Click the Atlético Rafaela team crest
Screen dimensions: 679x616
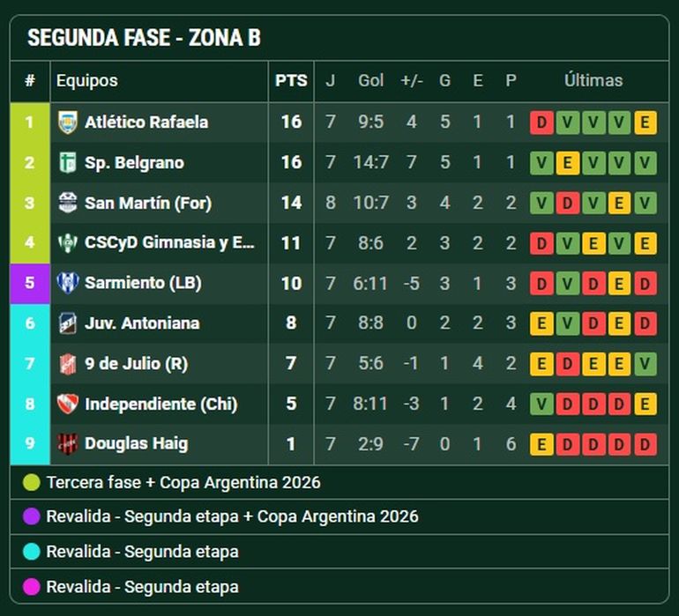click(68, 122)
